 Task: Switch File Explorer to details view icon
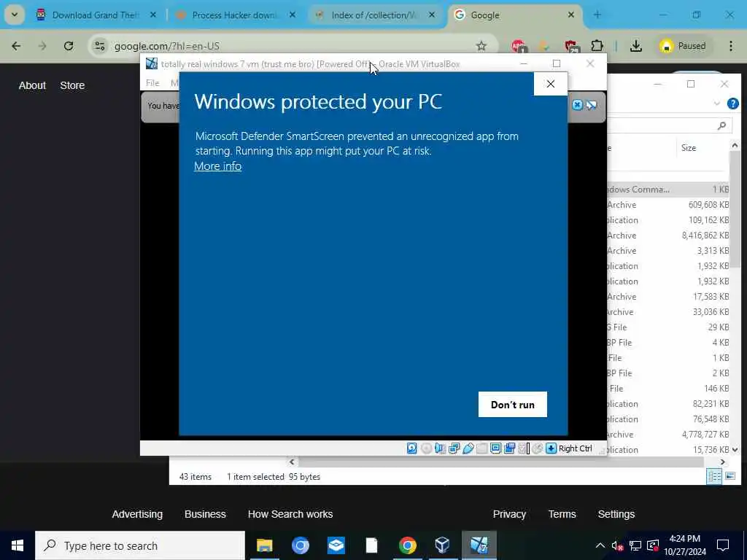pyautogui.click(x=714, y=475)
